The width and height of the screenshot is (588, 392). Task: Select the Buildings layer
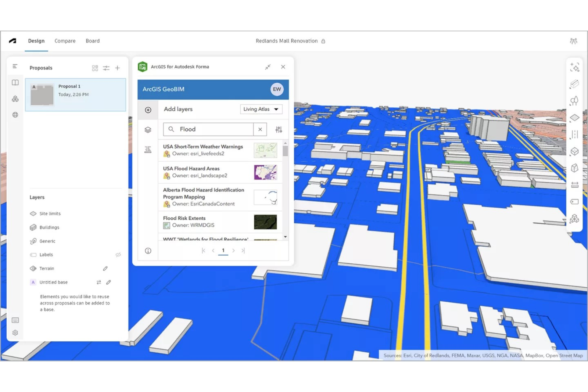click(49, 227)
